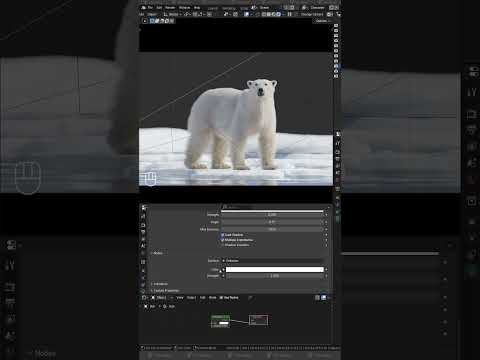Click the node editor type icon
480x360 pixels.
(144, 297)
